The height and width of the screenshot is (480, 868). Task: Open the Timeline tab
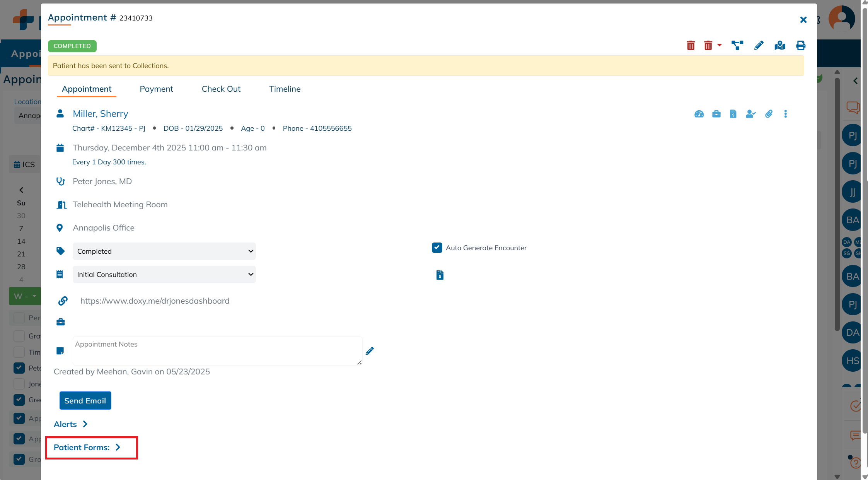tap(285, 89)
